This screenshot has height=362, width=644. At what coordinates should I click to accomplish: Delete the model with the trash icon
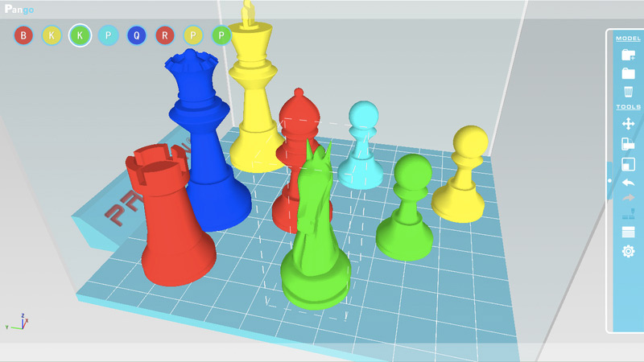(628, 92)
